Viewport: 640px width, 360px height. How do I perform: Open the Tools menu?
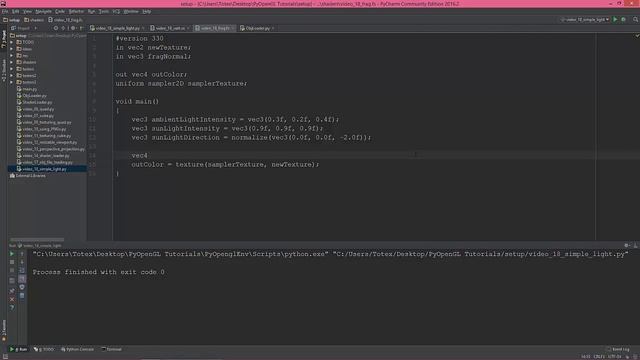point(104,11)
